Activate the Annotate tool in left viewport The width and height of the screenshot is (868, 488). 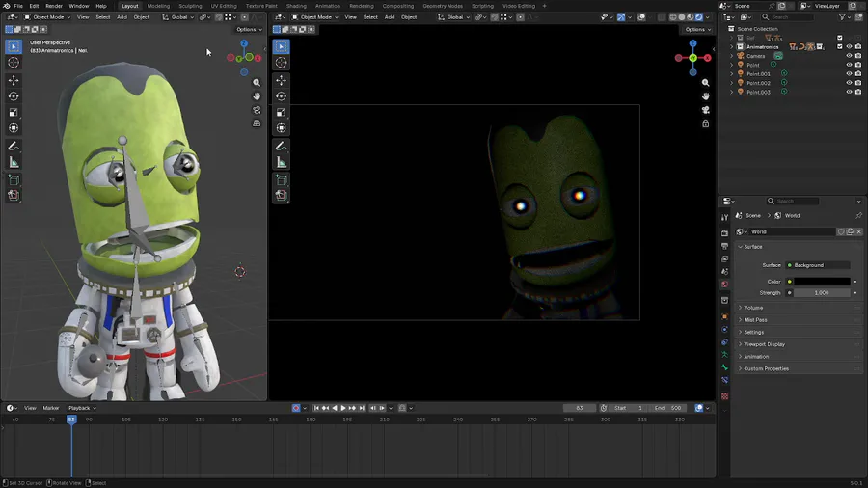coord(14,146)
